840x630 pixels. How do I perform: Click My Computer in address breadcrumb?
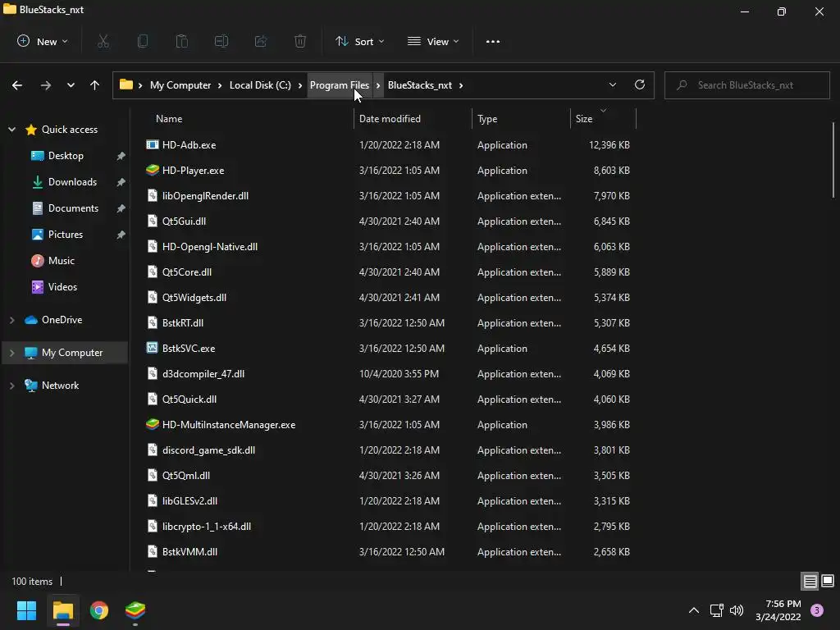point(180,85)
